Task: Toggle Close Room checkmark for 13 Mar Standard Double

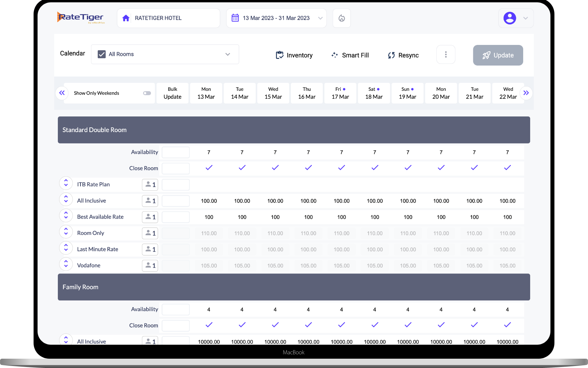Action: coord(209,168)
